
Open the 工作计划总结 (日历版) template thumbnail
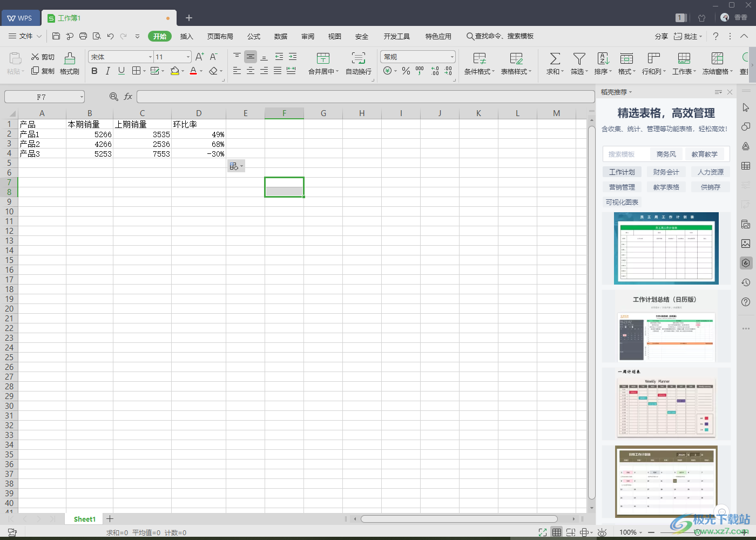tap(666, 326)
